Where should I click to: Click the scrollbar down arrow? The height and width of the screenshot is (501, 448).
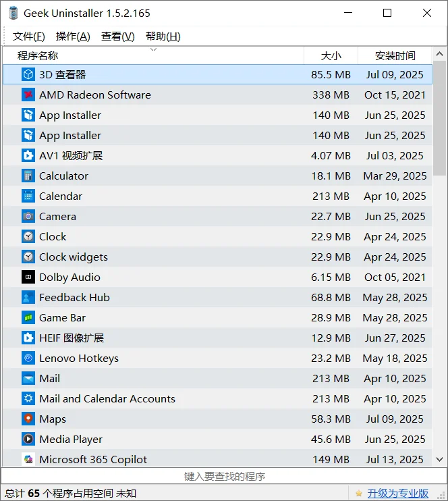click(439, 459)
